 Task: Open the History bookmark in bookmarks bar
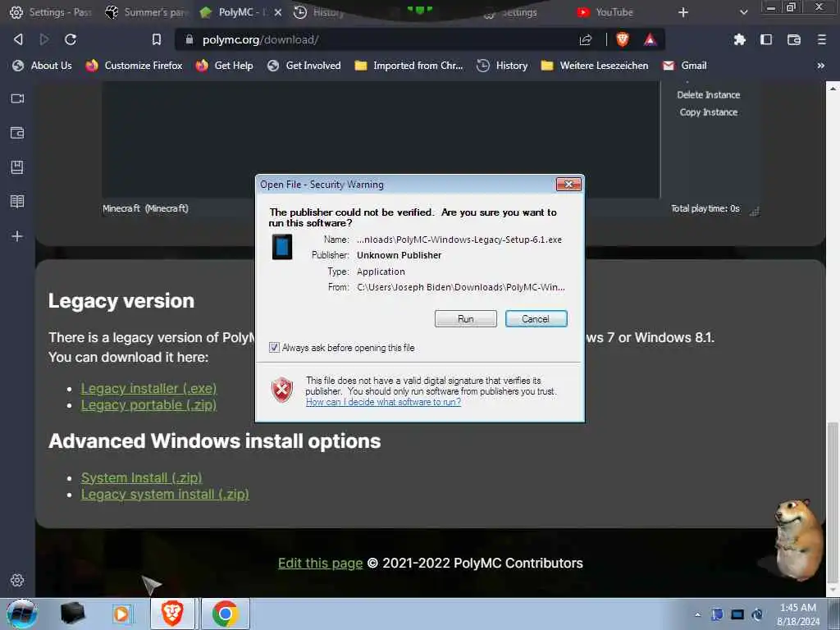click(502, 66)
